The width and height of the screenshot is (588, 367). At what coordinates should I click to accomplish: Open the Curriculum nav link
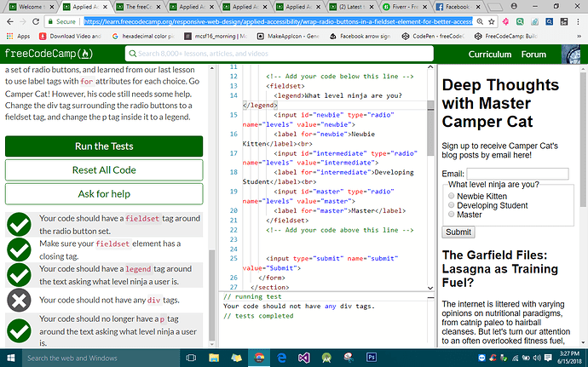pyautogui.click(x=490, y=54)
